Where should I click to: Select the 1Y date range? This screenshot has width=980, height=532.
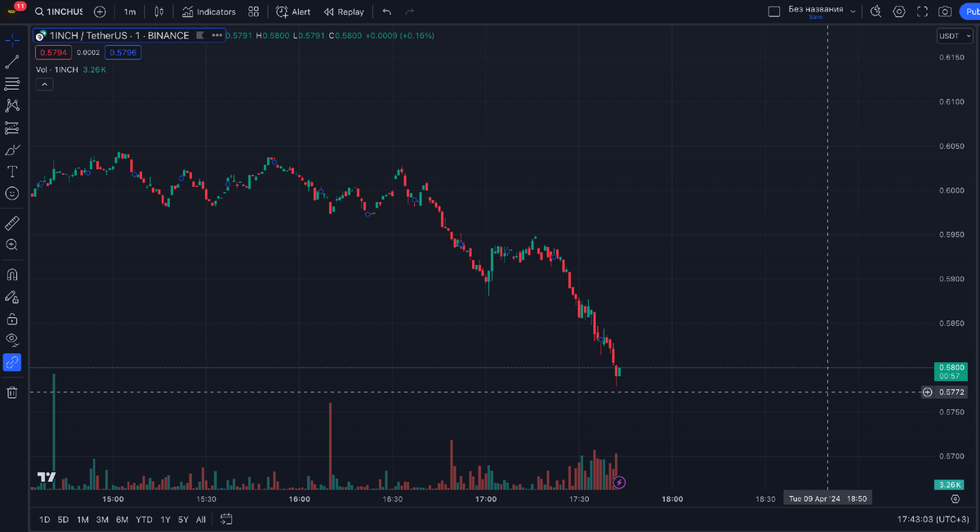click(165, 520)
